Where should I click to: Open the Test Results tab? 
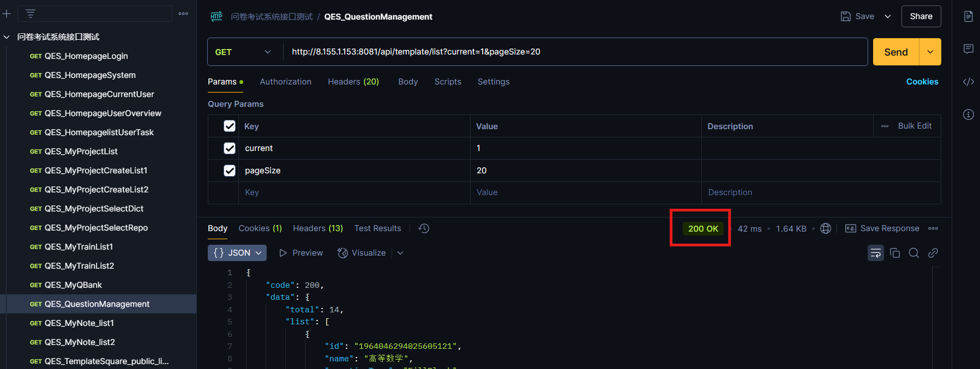pos(378,228)
